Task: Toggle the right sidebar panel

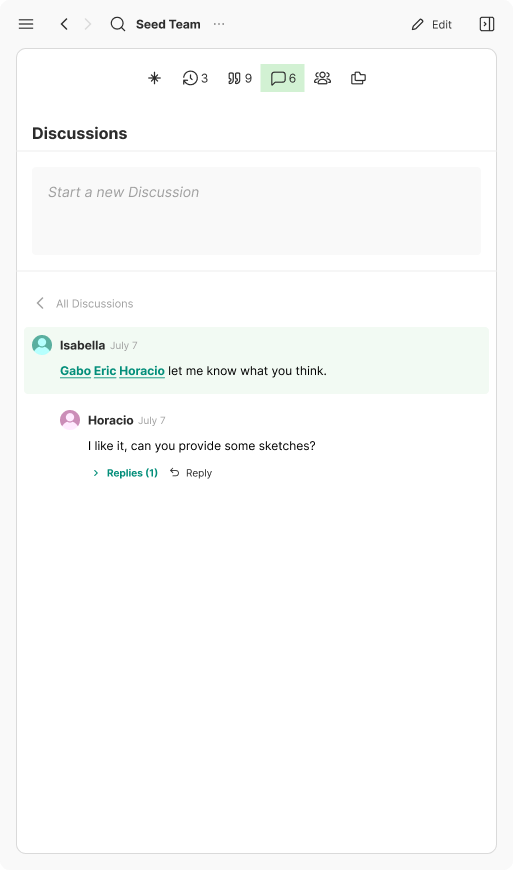Action: click(486, 24)
